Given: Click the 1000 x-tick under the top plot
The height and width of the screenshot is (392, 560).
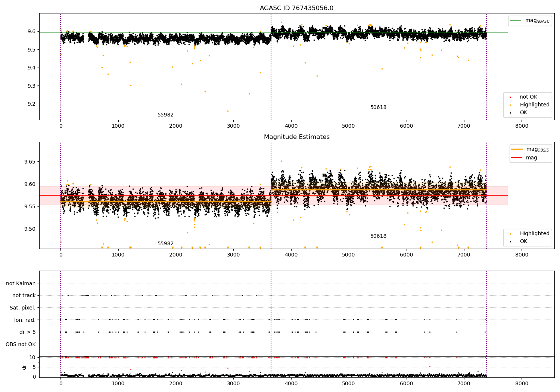Looking at the screenshot, I should [x=118, y=126].
